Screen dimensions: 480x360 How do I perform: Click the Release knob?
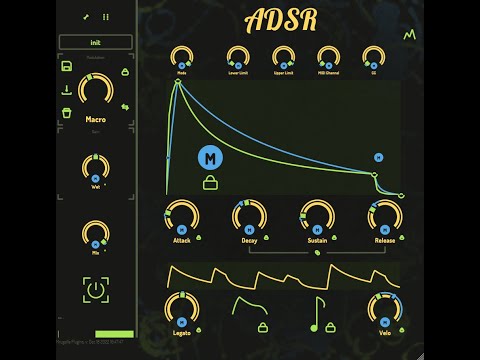(x=385, y=217)
